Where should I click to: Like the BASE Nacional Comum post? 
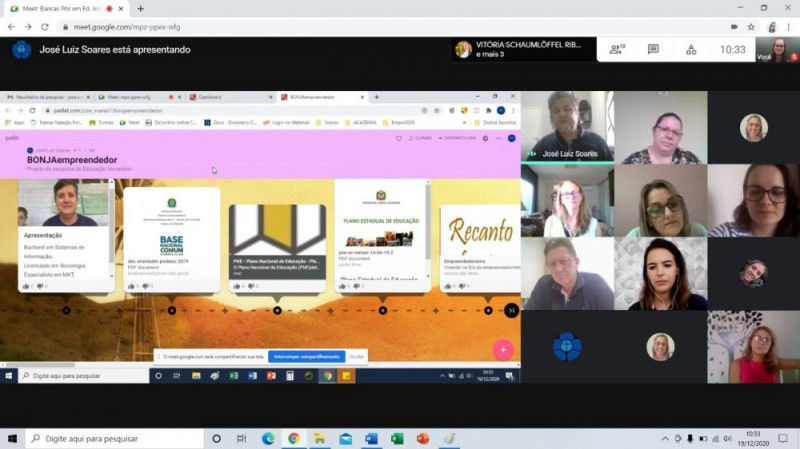(x=131, y=286)
